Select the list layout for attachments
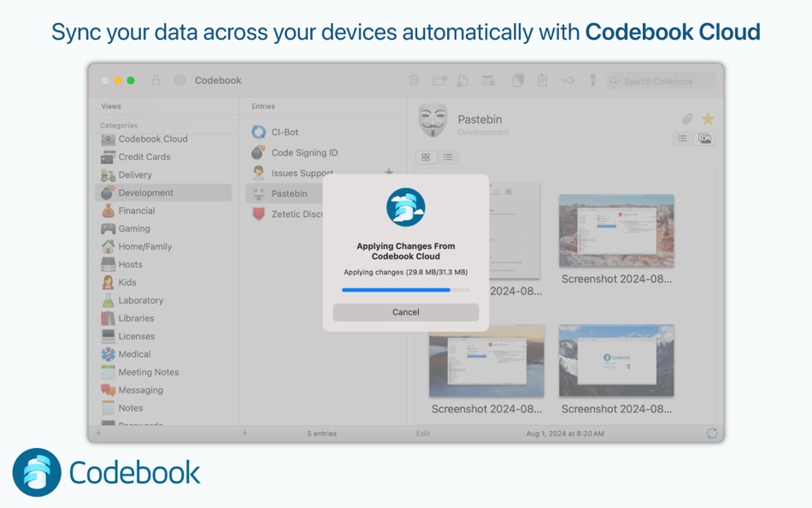The width and height of the screenshot is (812, 508). [448, 157]
